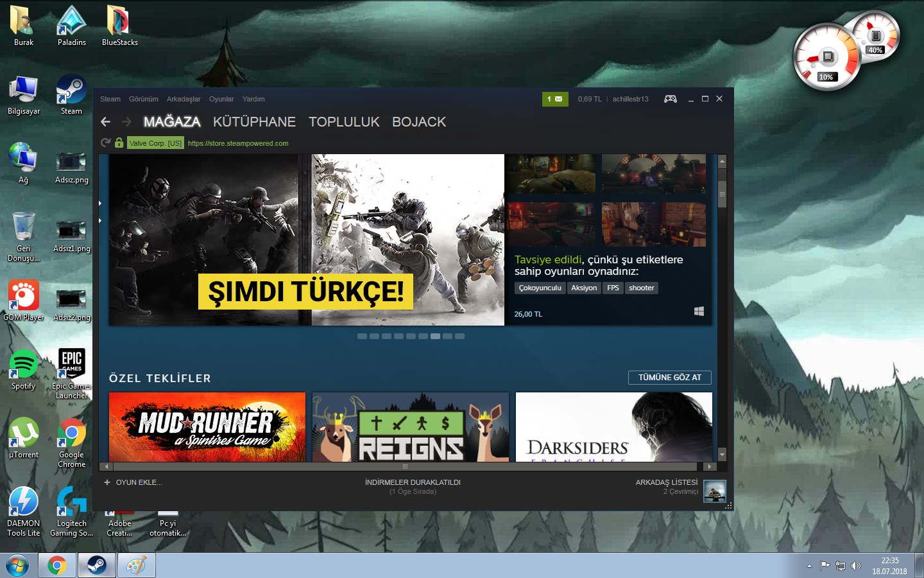Click the store page scroll-up arrow
Viewport: 924px width, 578px height.
722,161
